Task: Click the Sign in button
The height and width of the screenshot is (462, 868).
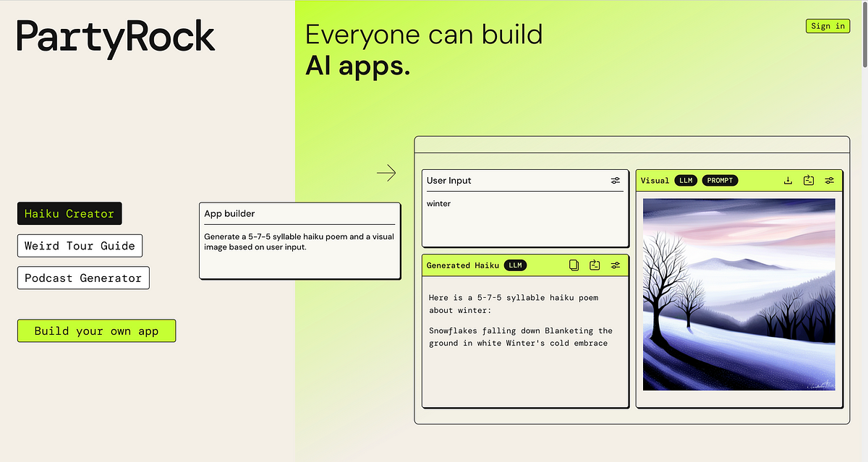Action: point(827,26)
